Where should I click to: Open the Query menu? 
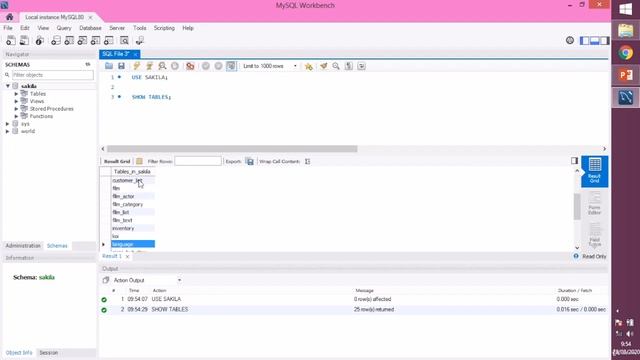[x=64, y=28]
